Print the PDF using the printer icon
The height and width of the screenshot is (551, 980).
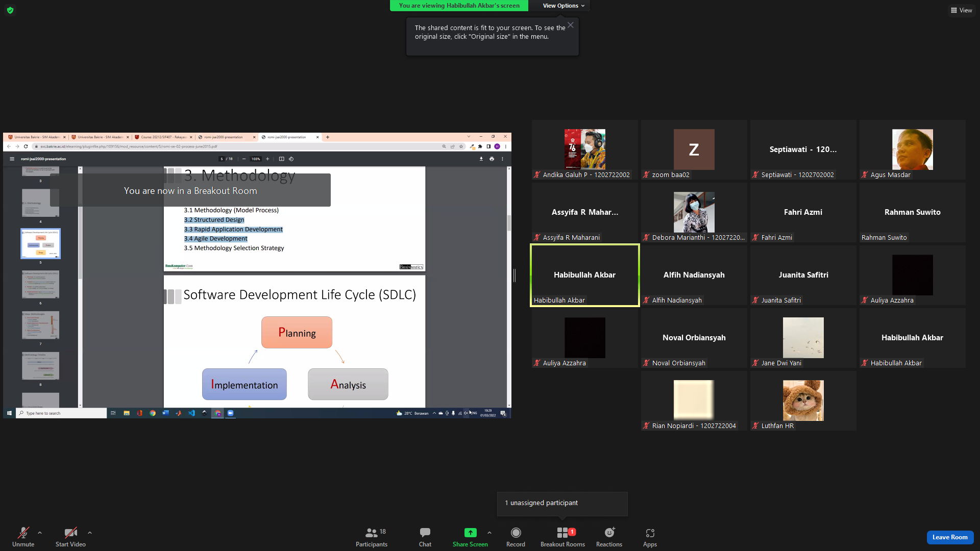tap(492, 159)
